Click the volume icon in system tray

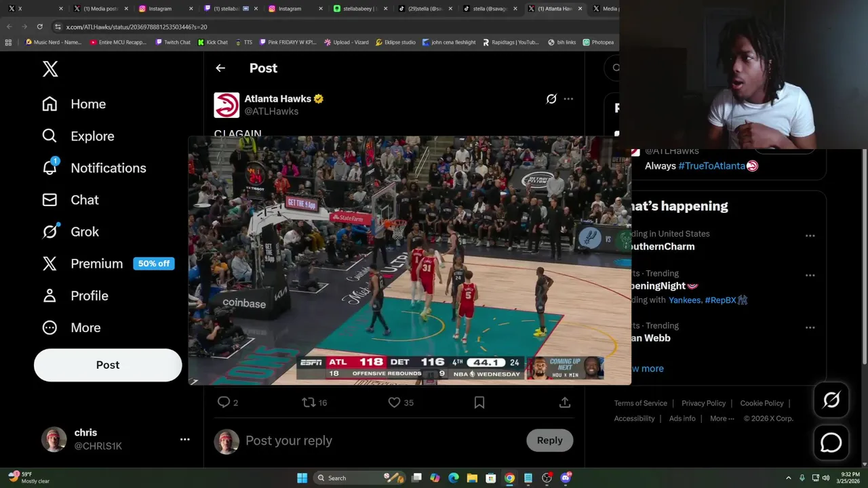tap(826, 478)
